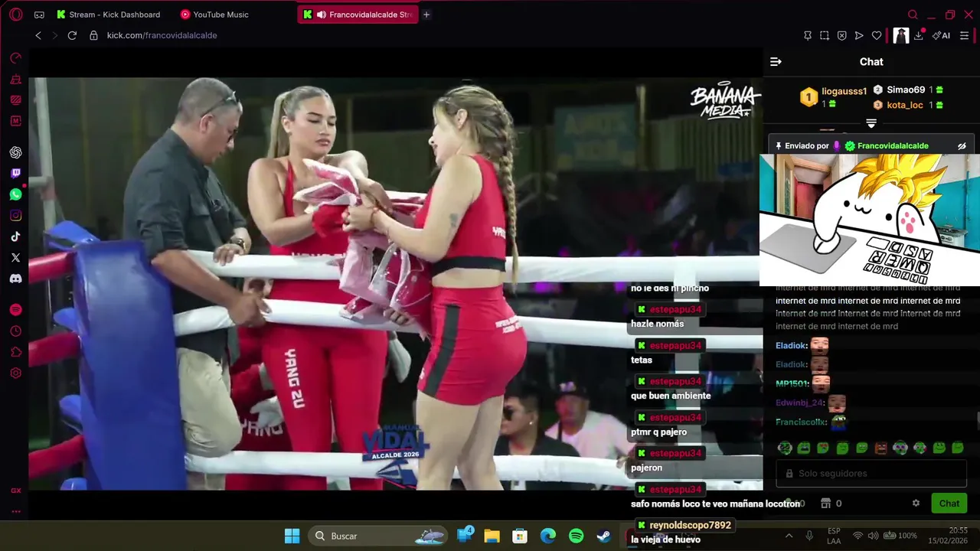
Task: Mute the tab with its speaker icon
Action: pos(322,15)
